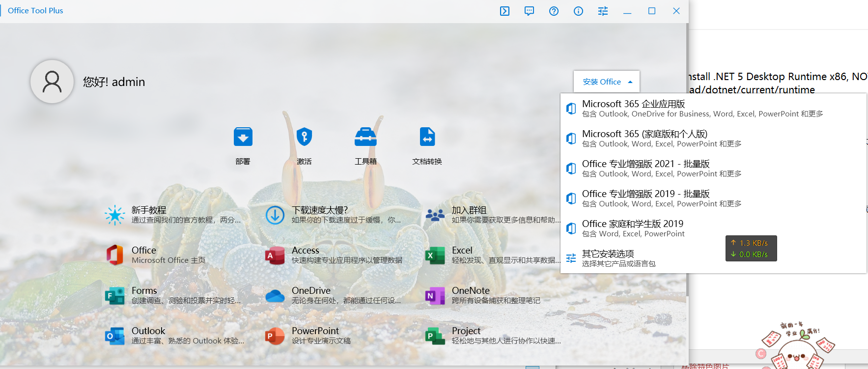The height and width of the screenshot is (369, 868).
Task: Select Office 专业增强版 2019 - 批量版
Action: (x=713, y=199)
